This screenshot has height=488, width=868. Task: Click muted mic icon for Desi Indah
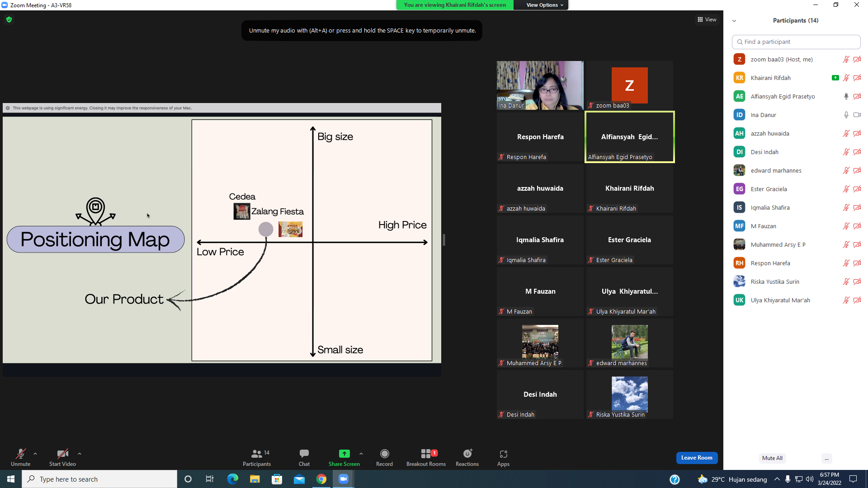point(846,152)
